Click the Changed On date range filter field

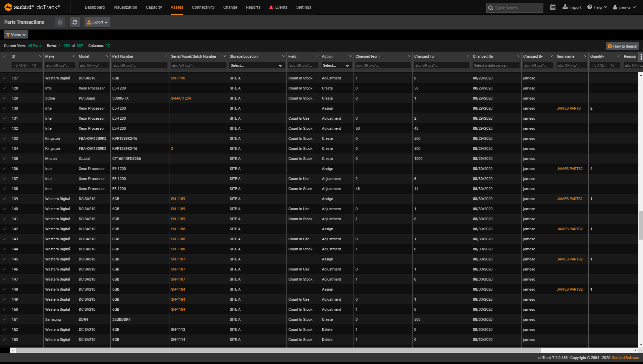[x=496, y=65]
